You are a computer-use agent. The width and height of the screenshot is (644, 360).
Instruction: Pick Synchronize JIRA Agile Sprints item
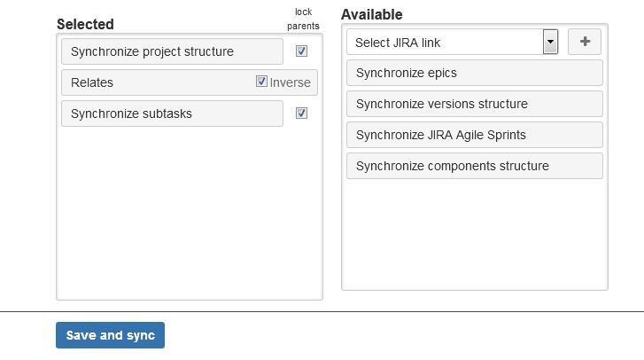click(x=474, y=135)
